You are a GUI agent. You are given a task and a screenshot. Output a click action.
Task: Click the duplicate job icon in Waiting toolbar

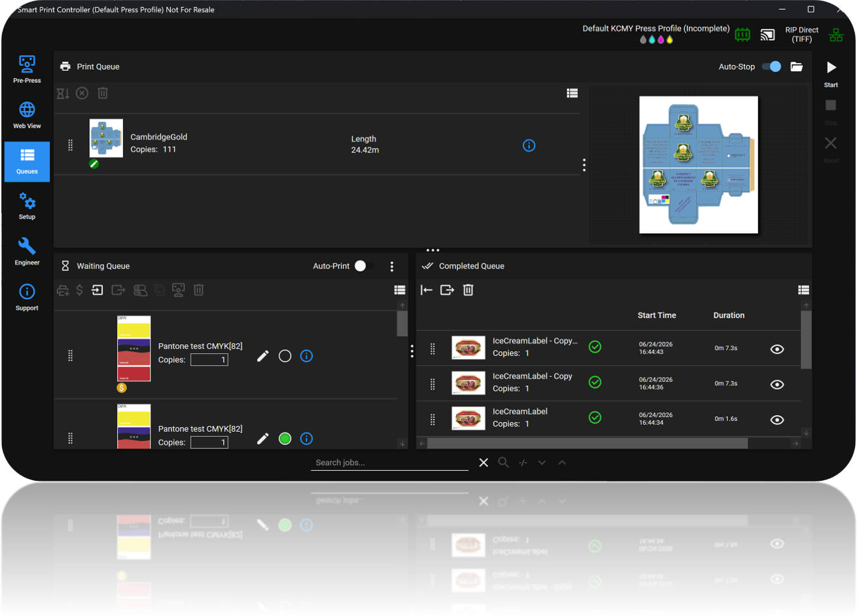(x=159, y=290)
